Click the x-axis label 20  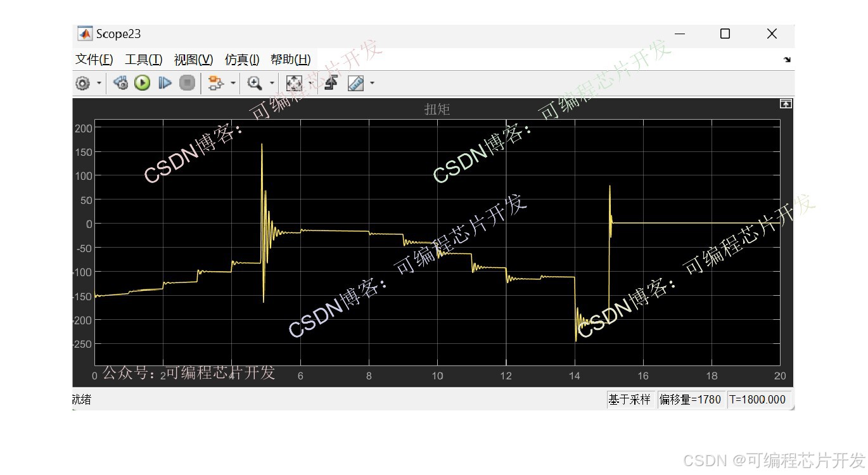point(780,376)
